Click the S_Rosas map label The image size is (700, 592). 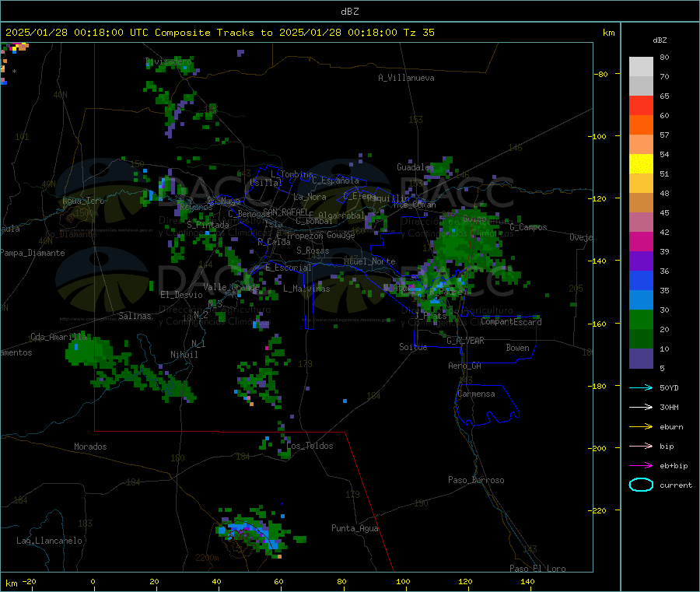(x=313, y=250)
